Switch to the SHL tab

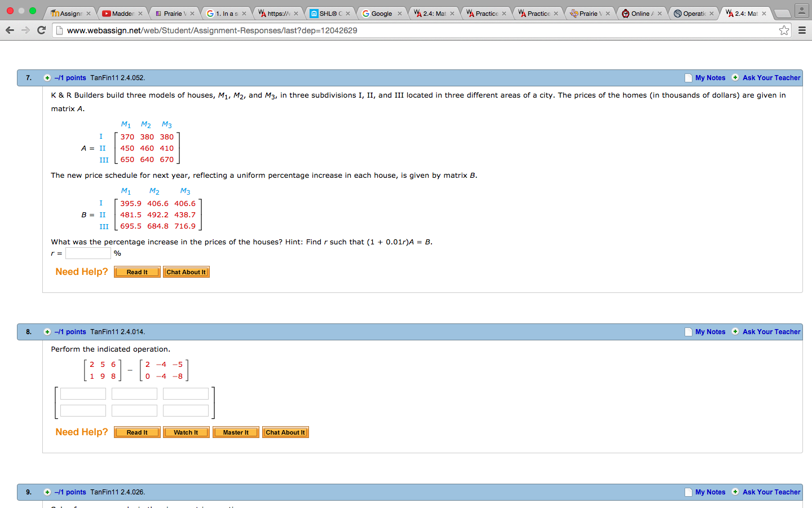click(x=330, y=14)
